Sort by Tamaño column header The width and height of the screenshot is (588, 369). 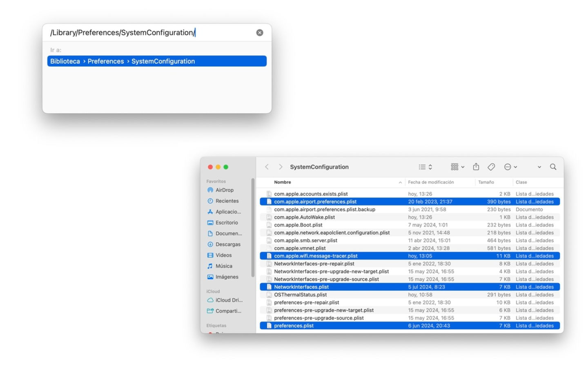(x=486, y=182)
